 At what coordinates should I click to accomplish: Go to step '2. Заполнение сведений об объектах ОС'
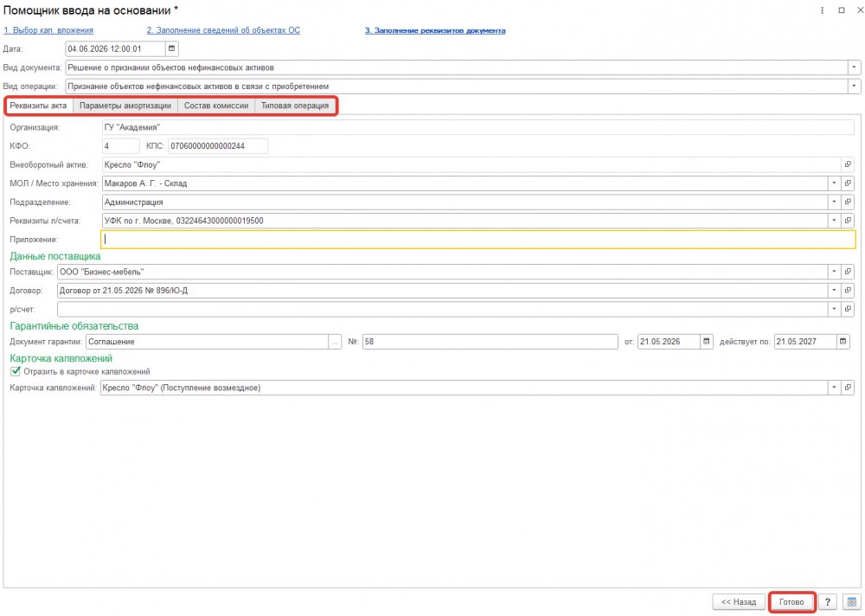point(223,30)
